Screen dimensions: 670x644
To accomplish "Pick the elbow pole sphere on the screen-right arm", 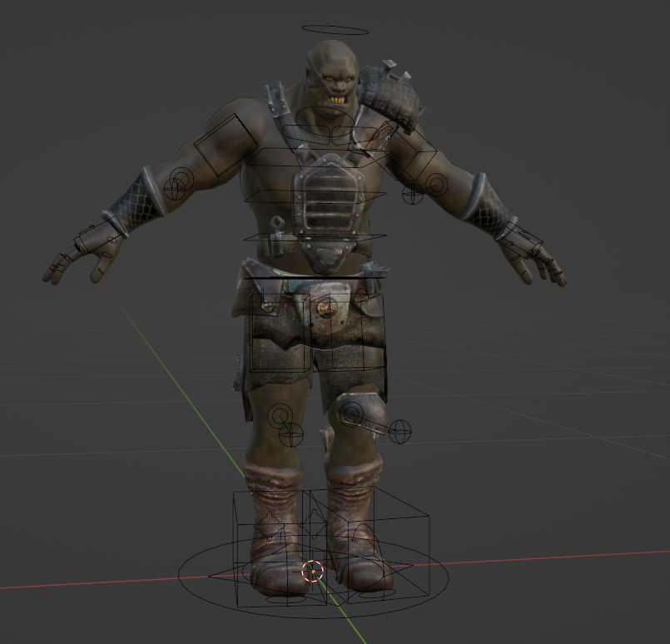I will (412, 195).
